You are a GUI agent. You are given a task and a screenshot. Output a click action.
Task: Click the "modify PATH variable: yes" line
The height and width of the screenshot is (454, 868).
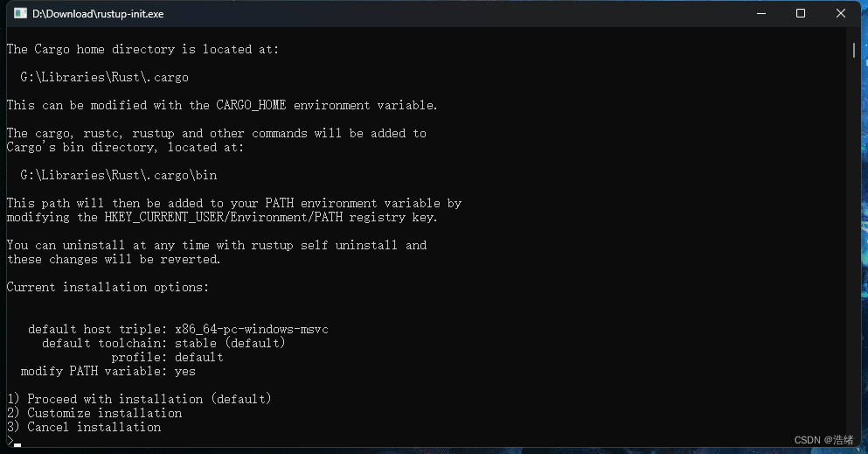coord(108,371)
